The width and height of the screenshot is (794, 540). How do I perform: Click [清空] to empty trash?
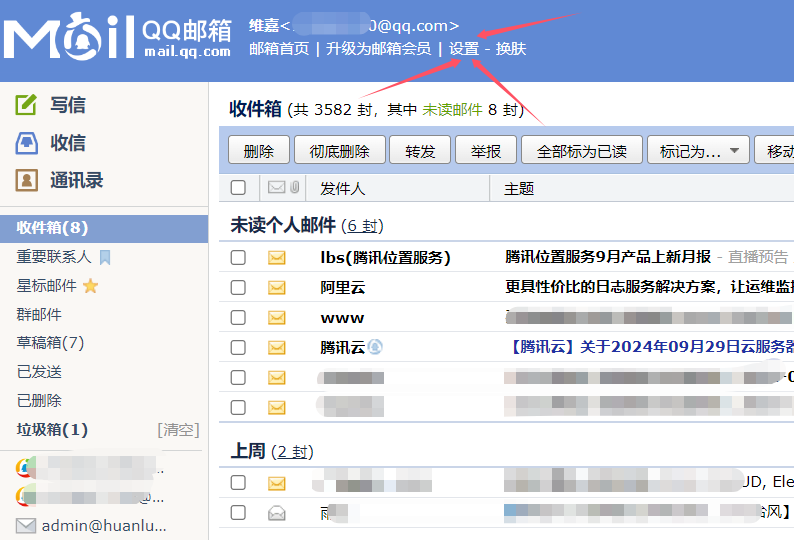(x=178, y=430)
